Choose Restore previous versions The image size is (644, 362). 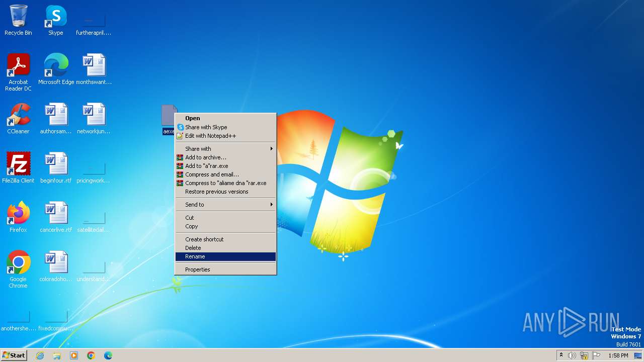225,192
